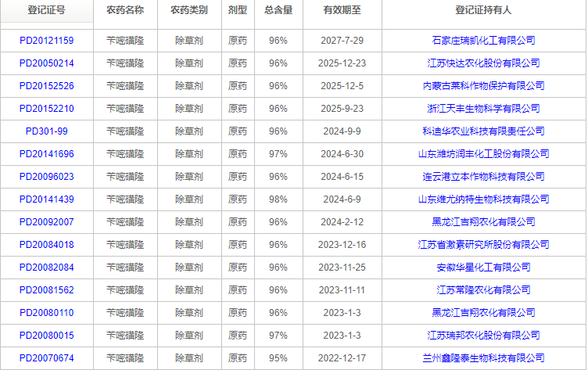588x370 pixels.
Task: Open holder 黑龙江吉翔农化 in PD20080110 row
Action: coord(483,313)
